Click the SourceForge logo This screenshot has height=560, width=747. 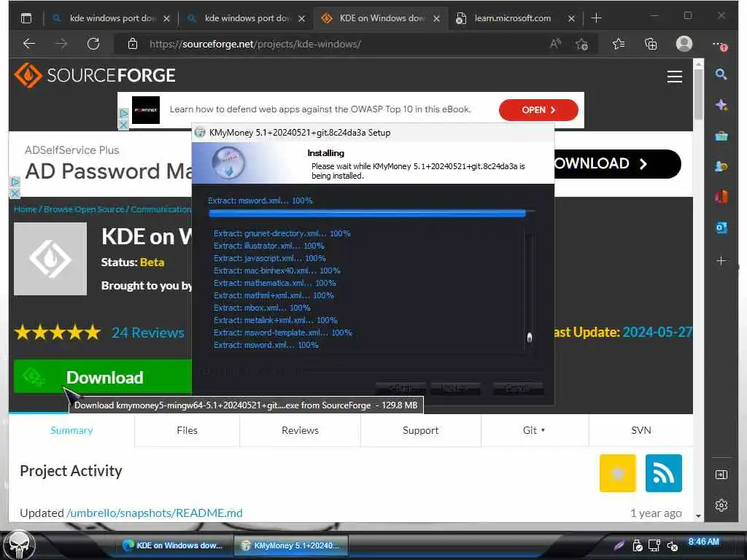point(95,75)
